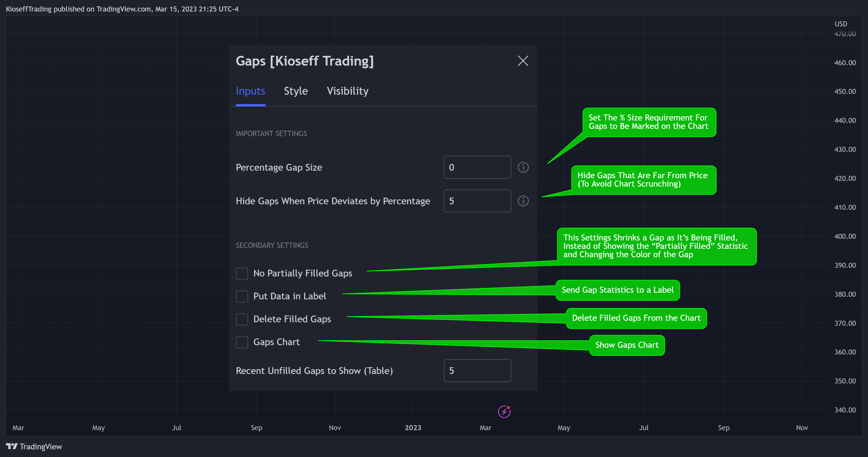Switch to the Inputs tab
This screenshot has width=868, height=457.
250,91
